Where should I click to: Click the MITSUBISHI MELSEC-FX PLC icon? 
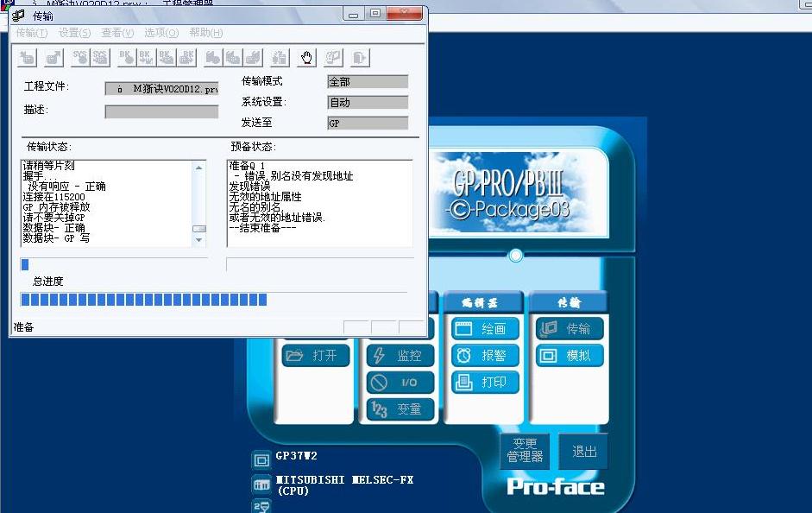tap(261, 484)
